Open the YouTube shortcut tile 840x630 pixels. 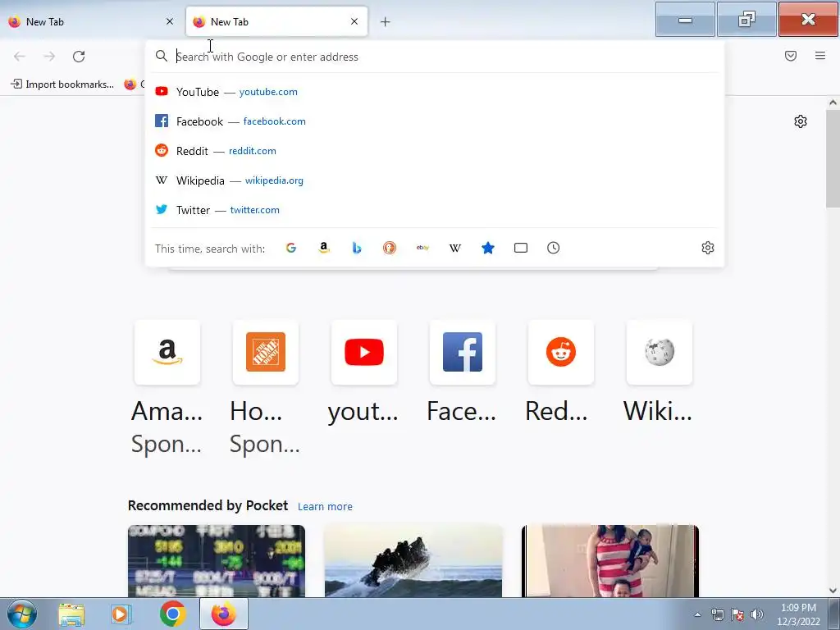(x=364, y=352)
